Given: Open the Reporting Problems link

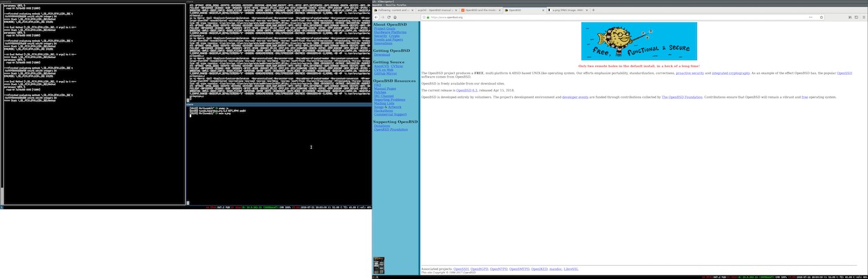Looking at the screenshot, I should (390, 100).
